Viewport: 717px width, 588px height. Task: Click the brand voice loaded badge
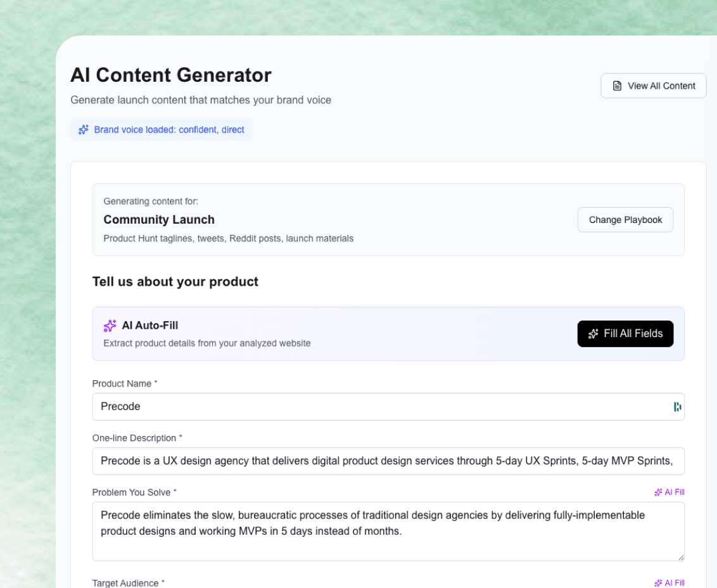click(161, 129)
